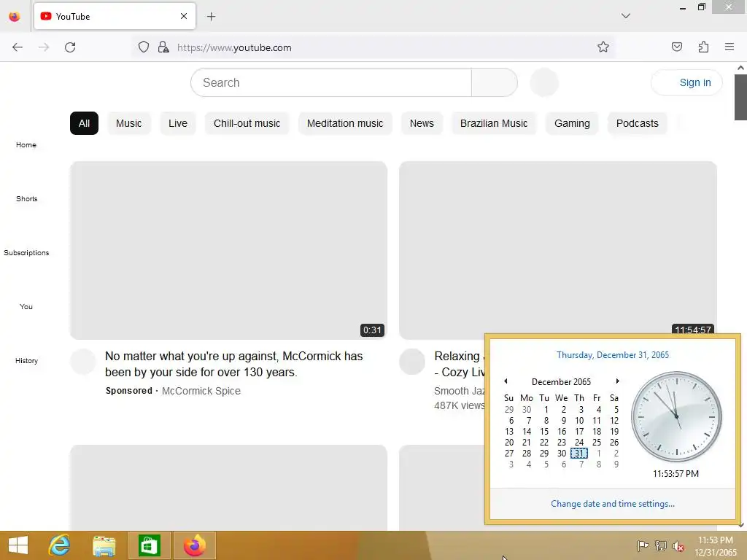Select December 31 in the calendar
Viewport: 747px width, 560px height.
coord(578,454)
